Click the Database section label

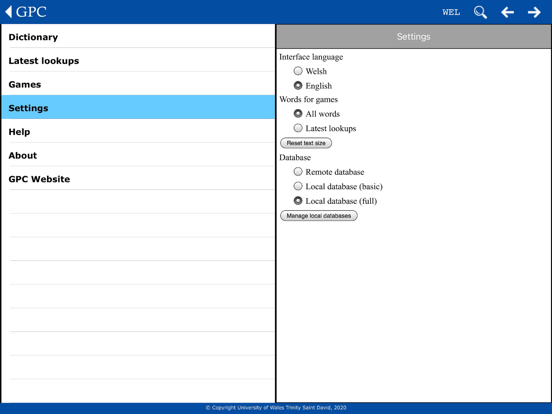point(295,157)
